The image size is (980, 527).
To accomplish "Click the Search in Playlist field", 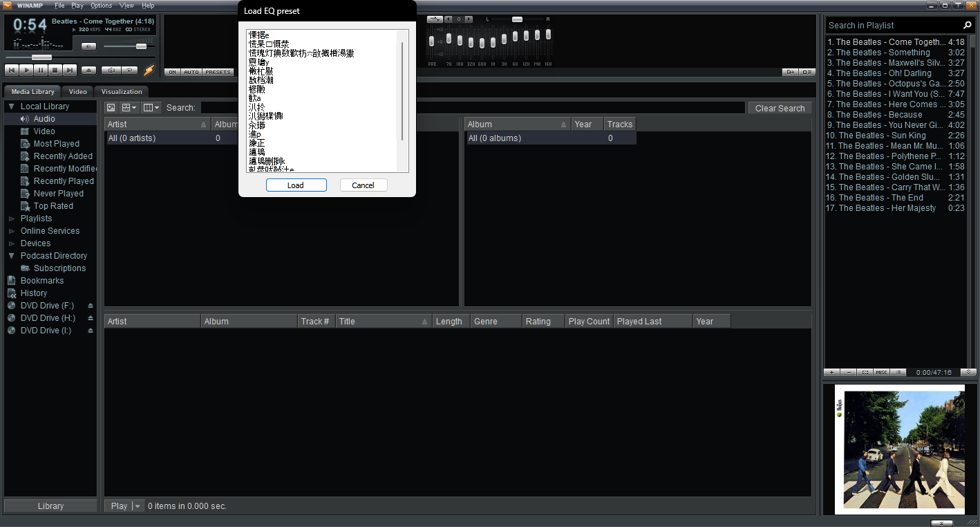I will (x=894, y=26).
